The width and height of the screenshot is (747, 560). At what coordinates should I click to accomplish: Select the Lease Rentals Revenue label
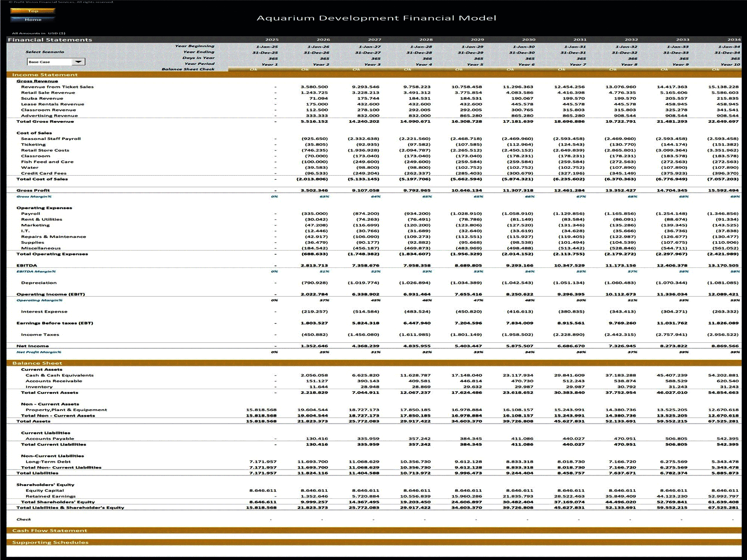(53, 104)
